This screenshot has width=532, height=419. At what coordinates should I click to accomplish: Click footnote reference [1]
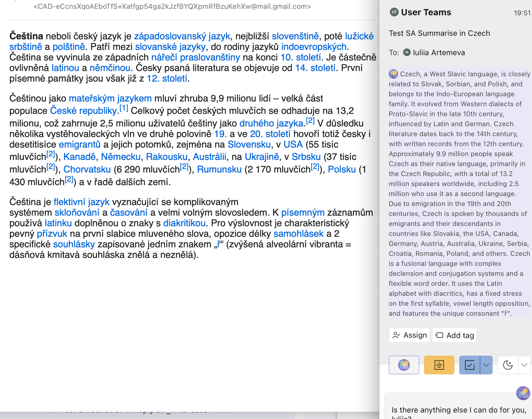tap(124, 108)
